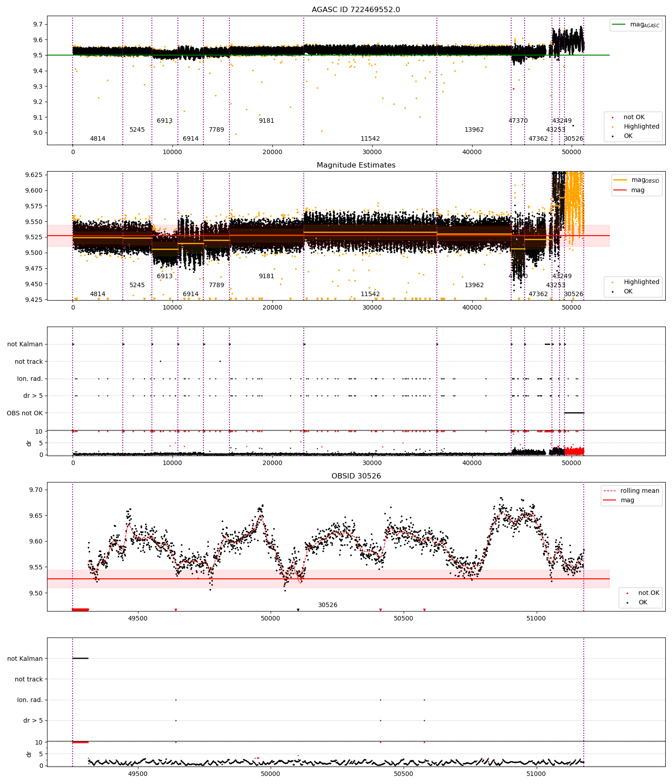Click the dashed "rolling mean" legend line sample
This screenshot has width=672, height=784.
[x=609, y=491]
